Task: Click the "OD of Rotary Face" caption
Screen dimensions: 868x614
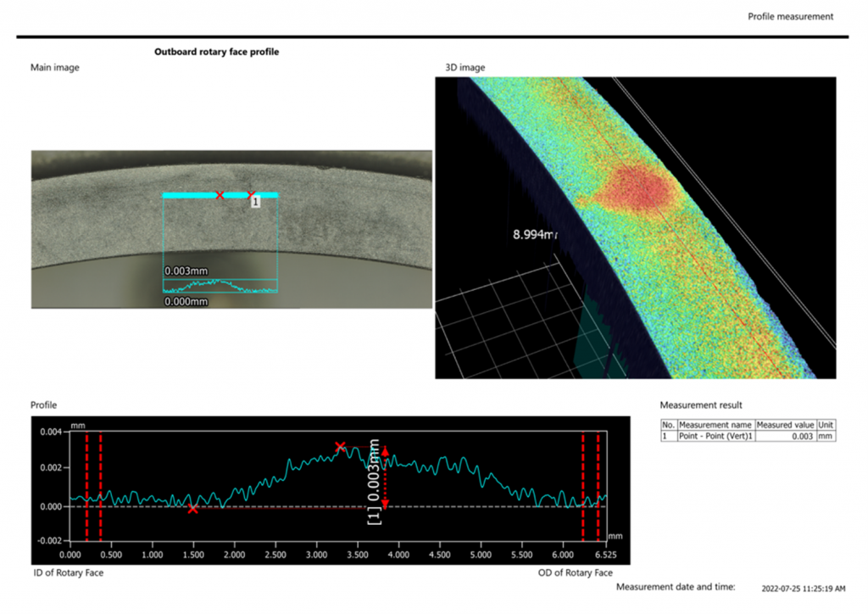Action: [576, 572]
